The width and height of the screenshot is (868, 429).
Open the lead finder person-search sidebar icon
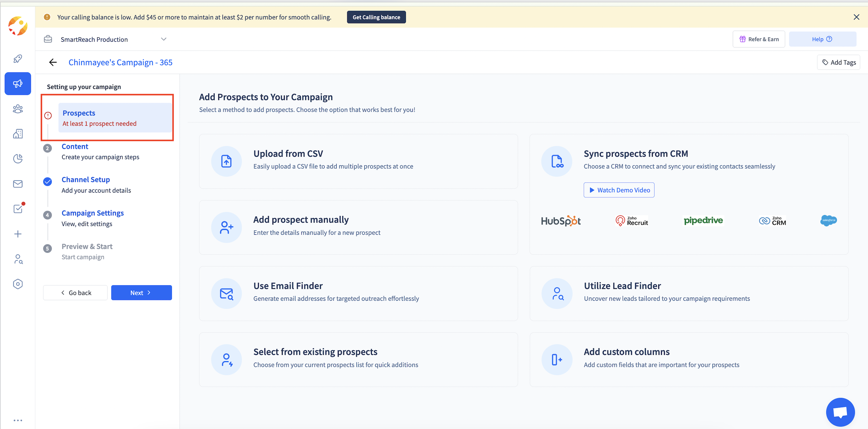pyautogui.click(x=18, y=259)
